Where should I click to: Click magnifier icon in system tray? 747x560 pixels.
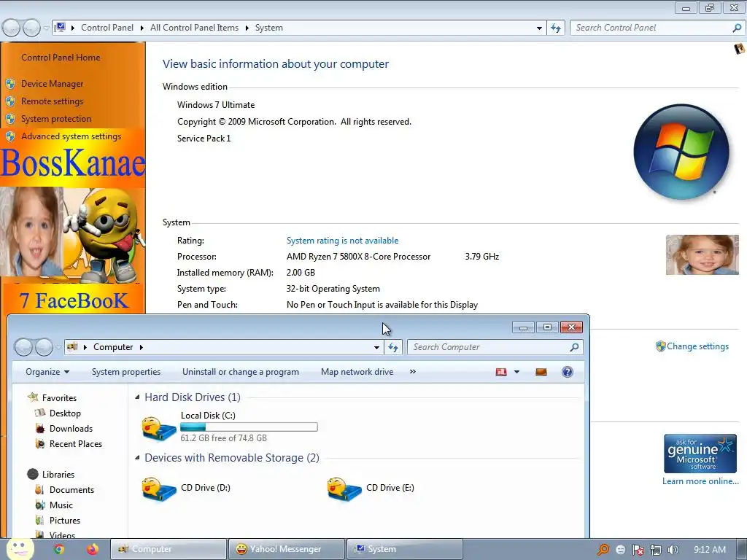coord(603,550)
